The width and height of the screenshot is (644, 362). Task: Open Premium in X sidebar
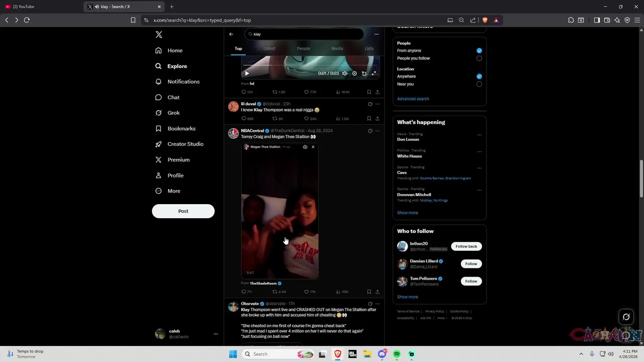[x=173, y=159]
